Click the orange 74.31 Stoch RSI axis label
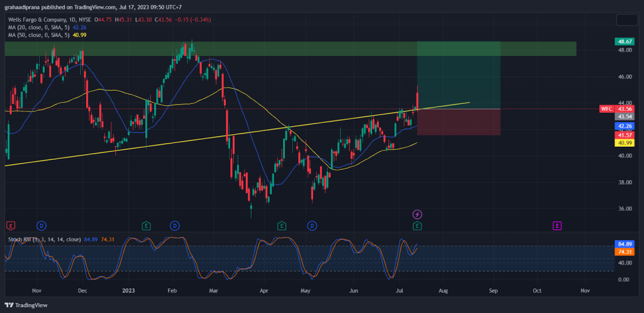This screenshot has height=313, width=644. (x=625, y=252)
